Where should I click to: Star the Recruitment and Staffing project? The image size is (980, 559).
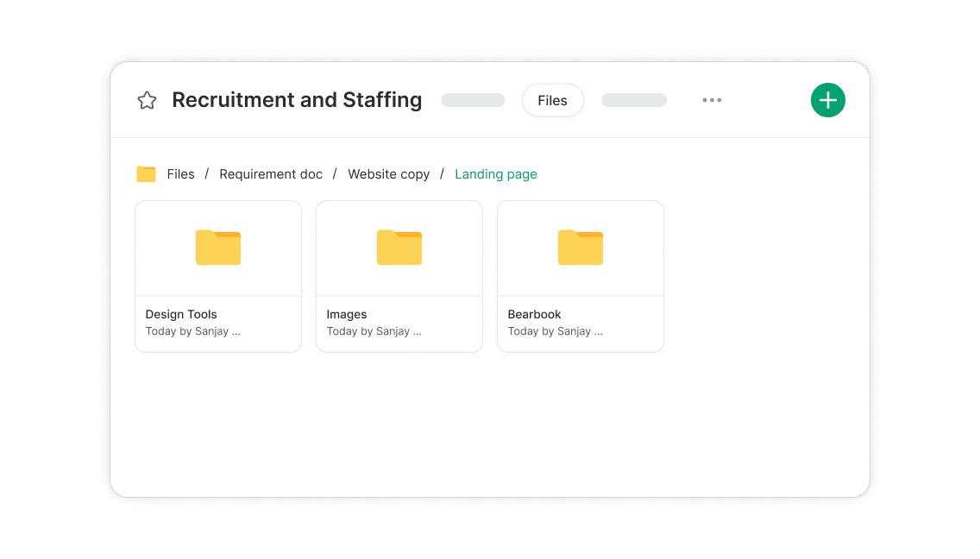(147, 101)
